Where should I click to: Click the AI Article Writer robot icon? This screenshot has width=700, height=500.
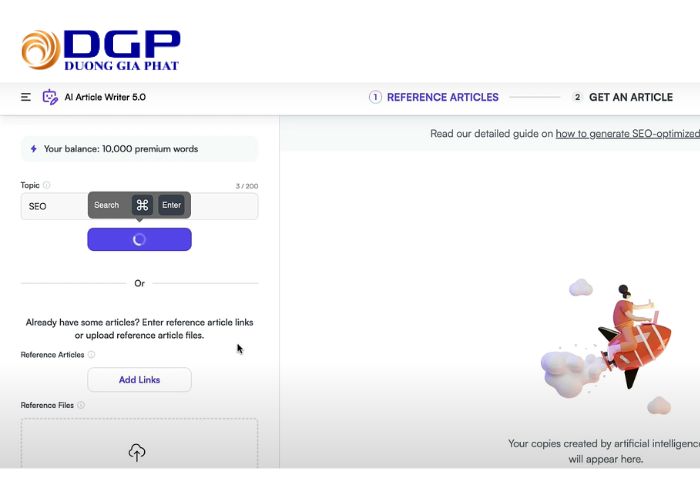pyautogui.click(x=50, y=97)
